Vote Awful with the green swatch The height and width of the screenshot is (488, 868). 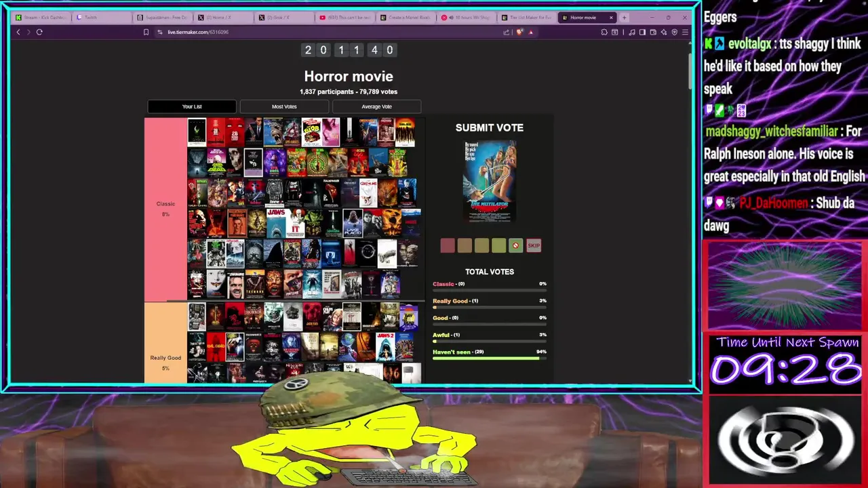(x=498, y=245)
